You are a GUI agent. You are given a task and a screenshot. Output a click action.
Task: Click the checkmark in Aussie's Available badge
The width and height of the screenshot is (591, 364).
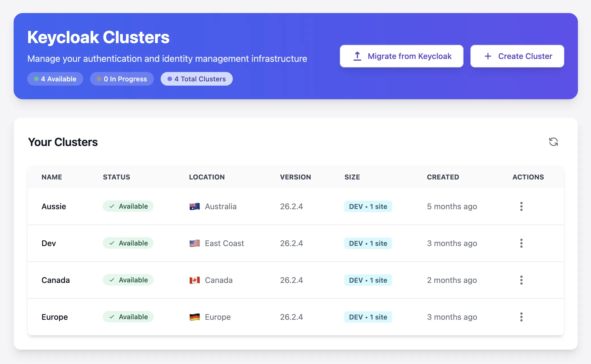point(112,206)
